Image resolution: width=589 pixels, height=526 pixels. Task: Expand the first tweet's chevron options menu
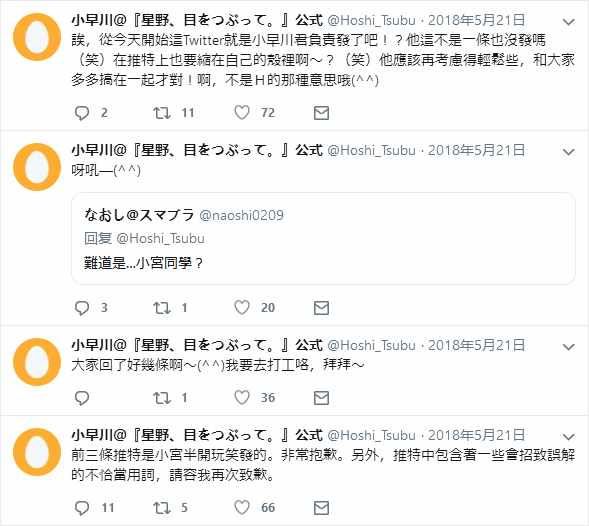[569, 22]
